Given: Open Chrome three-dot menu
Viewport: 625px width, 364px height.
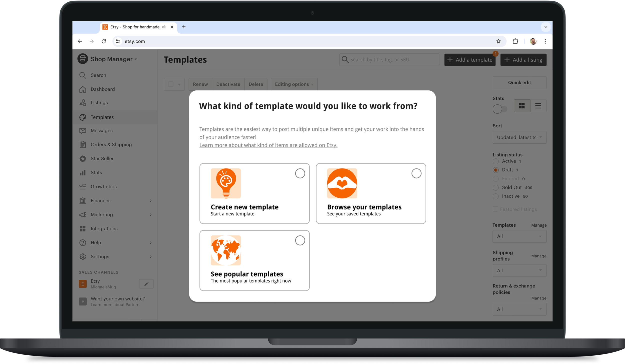Looking at the screenshot, I should tap(545, 41).
